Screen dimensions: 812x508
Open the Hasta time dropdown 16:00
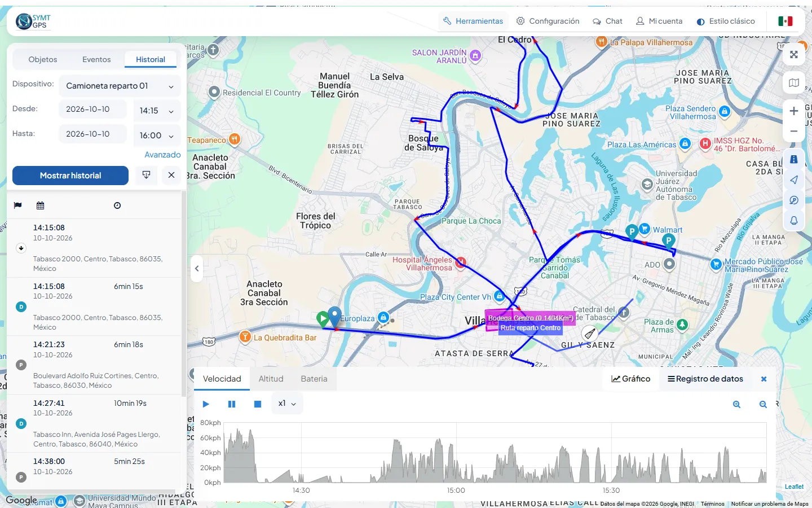[157, 135]
